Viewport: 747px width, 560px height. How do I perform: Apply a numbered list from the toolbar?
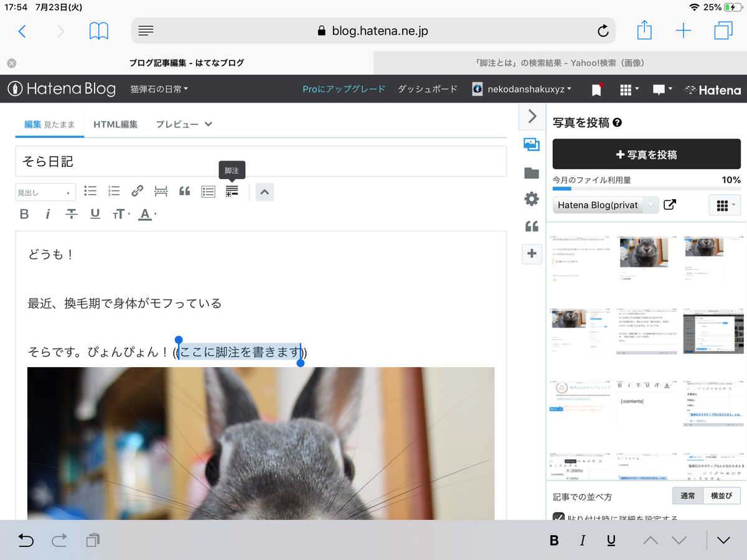coord(113,191)
